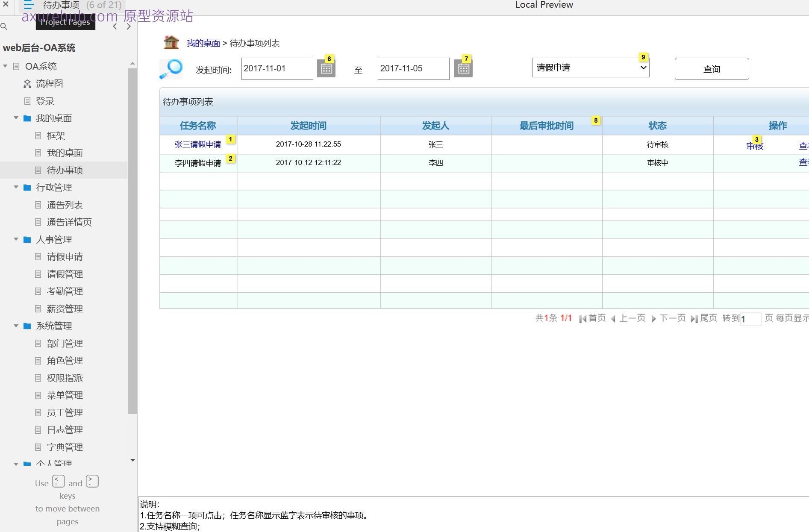Click the 李四请假申请 task name cell
The width and height of the screenshot is (809, 532).
pos(198,163)
